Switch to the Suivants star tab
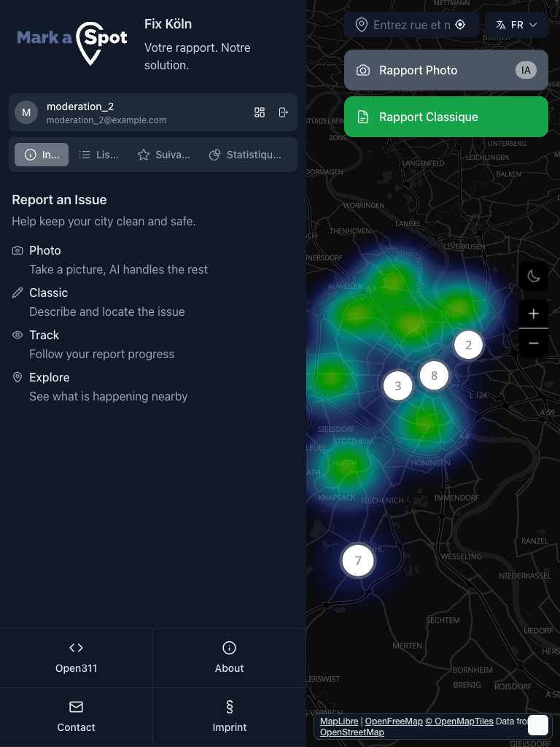The width and height of the screenshot is (560, 747). pos(164,155)
